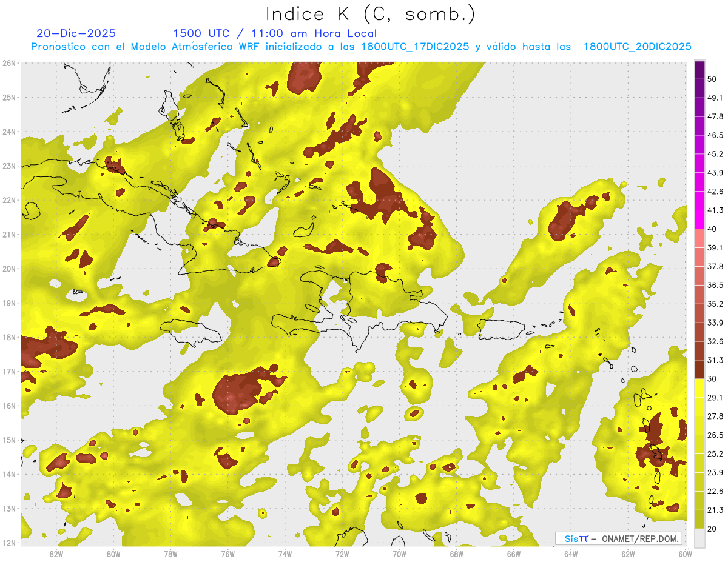Select the dark brown color bar segment between 30 and 31.3
The height and width of the screenshot is (562, 728).
click(x=699, y=369)
